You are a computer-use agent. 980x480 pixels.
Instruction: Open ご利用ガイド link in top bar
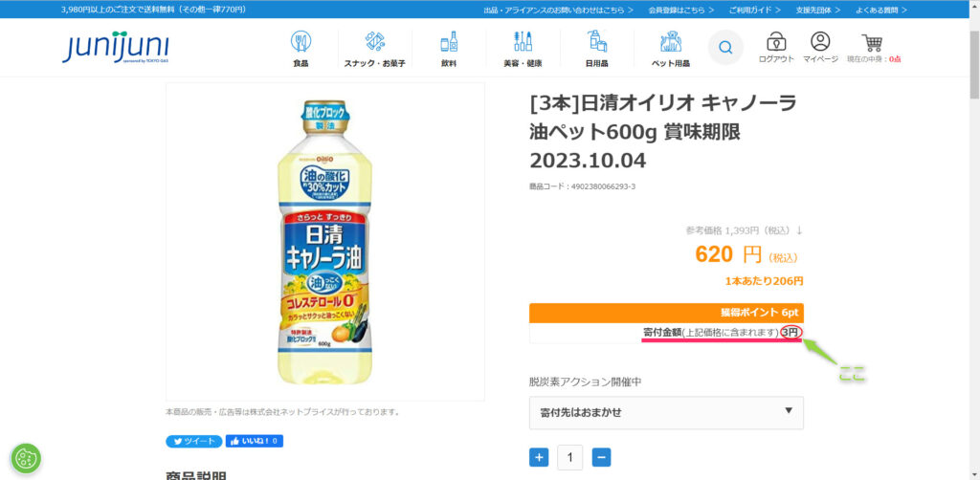click(x=754, y=10)
